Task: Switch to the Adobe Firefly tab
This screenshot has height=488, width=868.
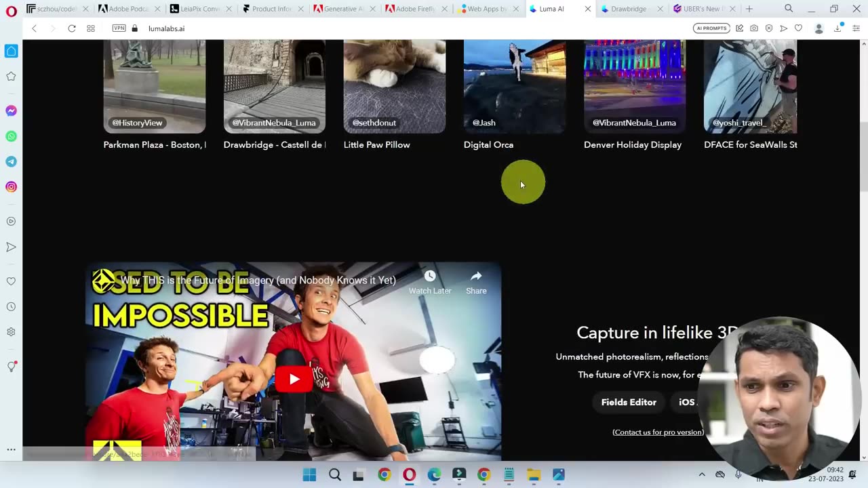Action: pos(416,9)
